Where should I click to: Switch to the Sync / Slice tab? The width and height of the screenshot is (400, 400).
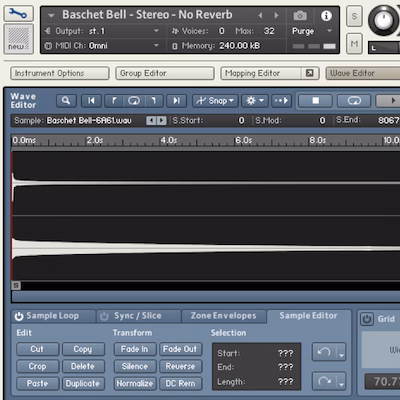[x=138, y=316]
